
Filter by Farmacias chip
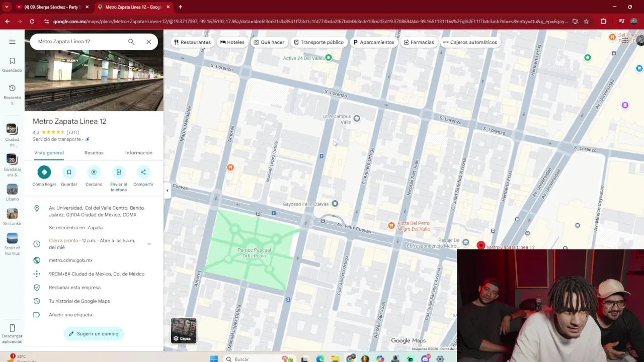419,42
